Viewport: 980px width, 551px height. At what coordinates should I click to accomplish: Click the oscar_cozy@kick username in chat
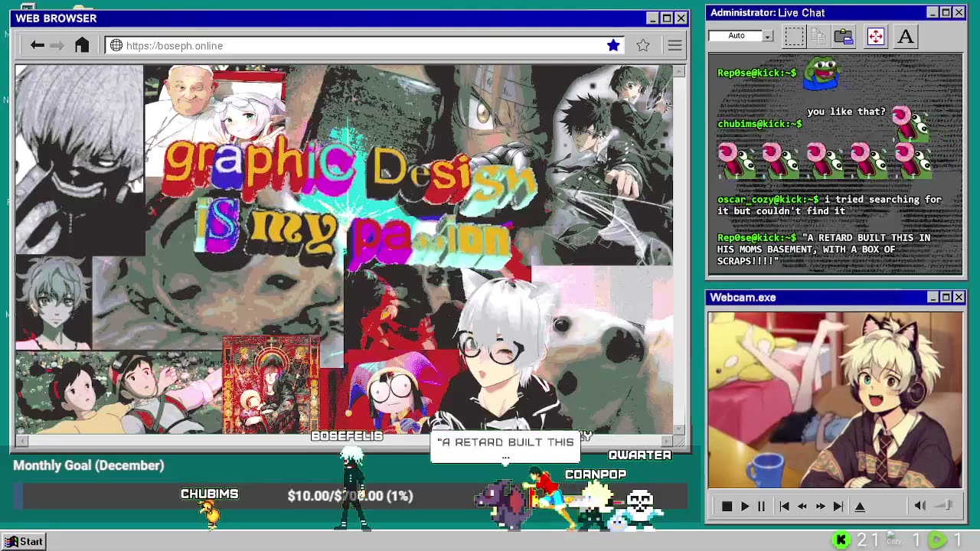pyautogui.click(x=768, y=200)
